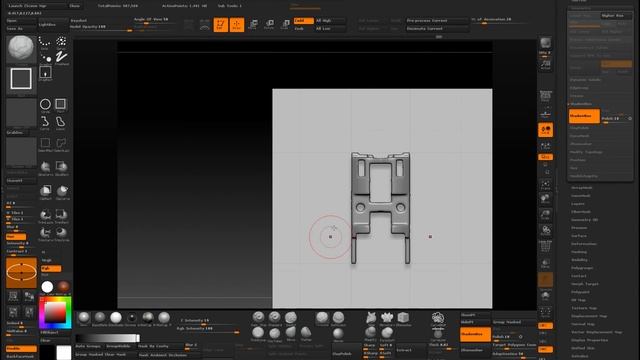Click the PolyF polyframe icon
This screenshot has width=640, height=360.
[x=545, y=247]
